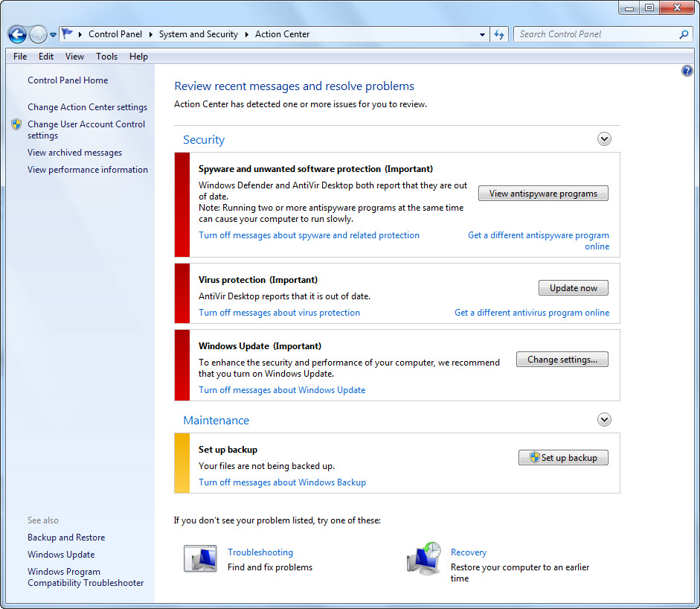700x609 pixels.
Task: Expand the arrow before Control Panel breadcrumb
Action: [x=80, y=34]
